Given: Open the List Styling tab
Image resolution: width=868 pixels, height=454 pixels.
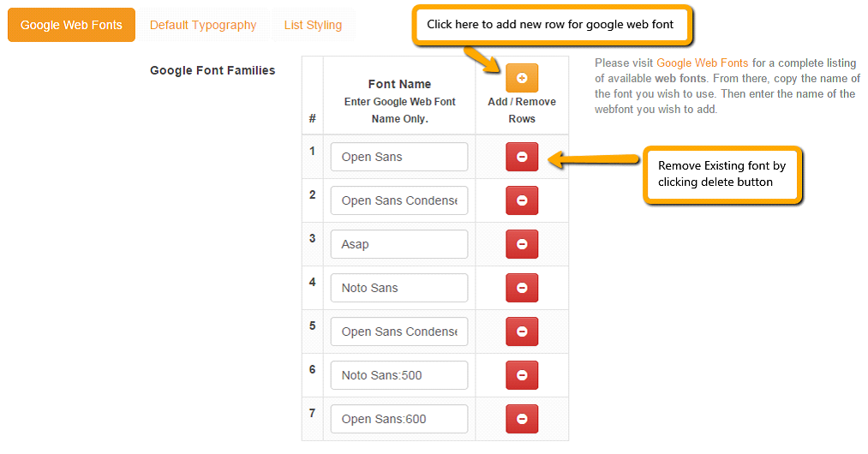Looking at the screenshot, I should (313, 25).
